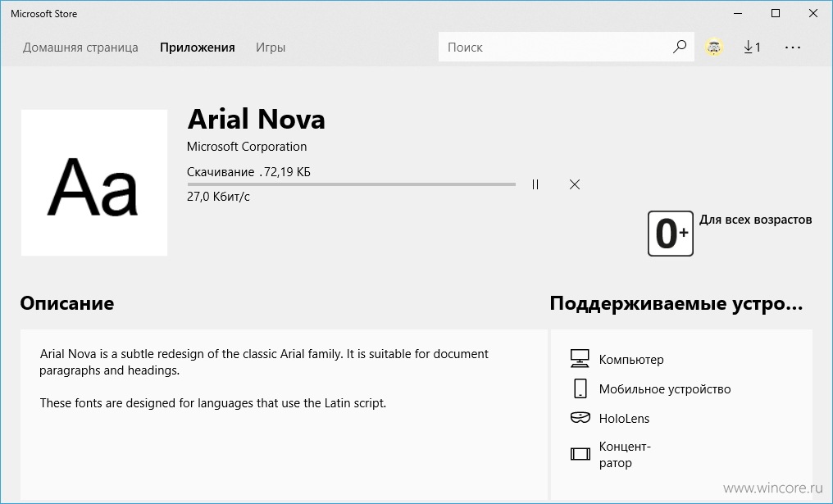Click the subtle redesign description paragraph

pyautogui.click(x=264, y=361)
